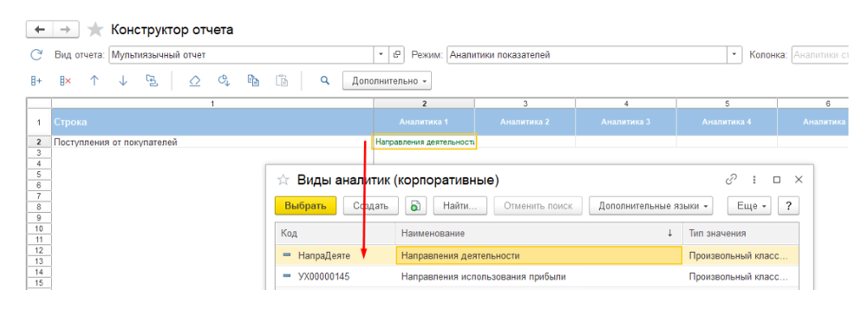Open the Дополнительно dropdown menu
Viewport: 868px width, 312px height.
387,81
